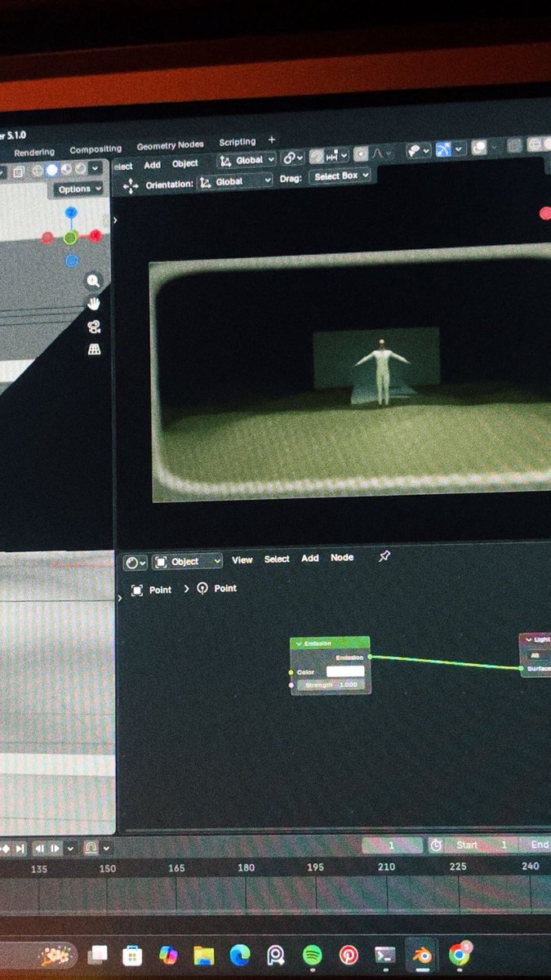The width and height of the screenshot is (551, 980).
Task: Switch to the Scripting workspace tab
Action: tap(237, 142)
